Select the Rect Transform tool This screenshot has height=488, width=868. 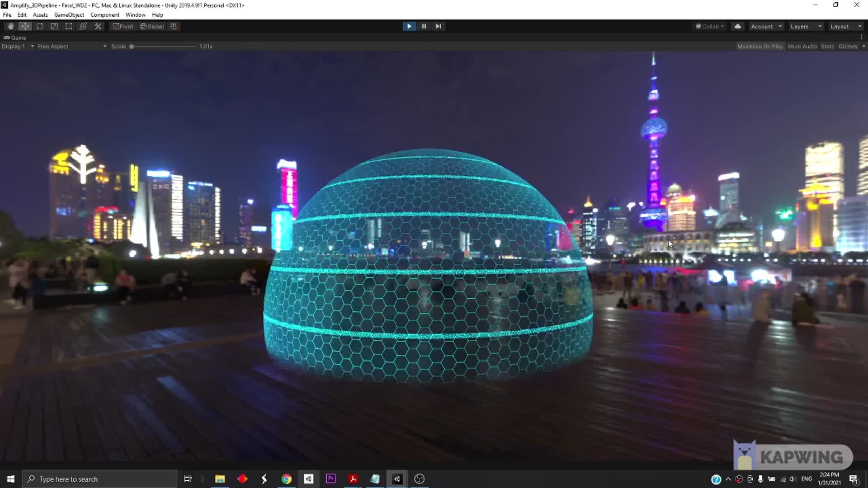(68, 26)
